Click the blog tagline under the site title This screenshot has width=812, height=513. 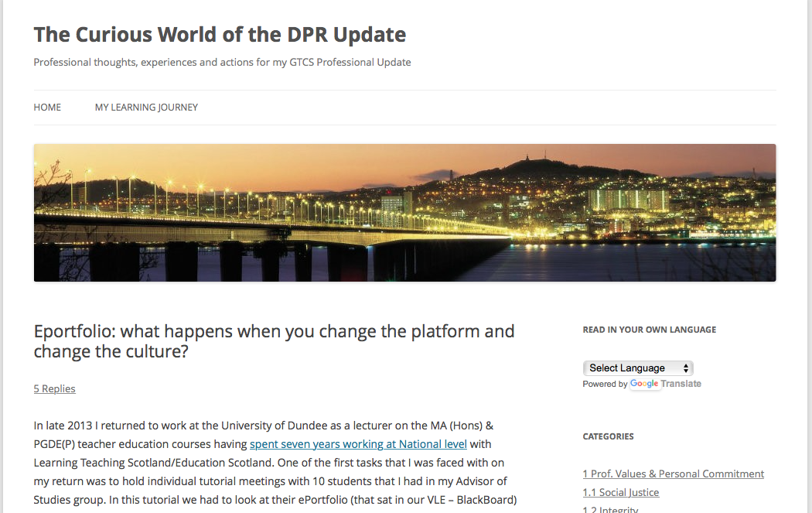coord(221,62)
